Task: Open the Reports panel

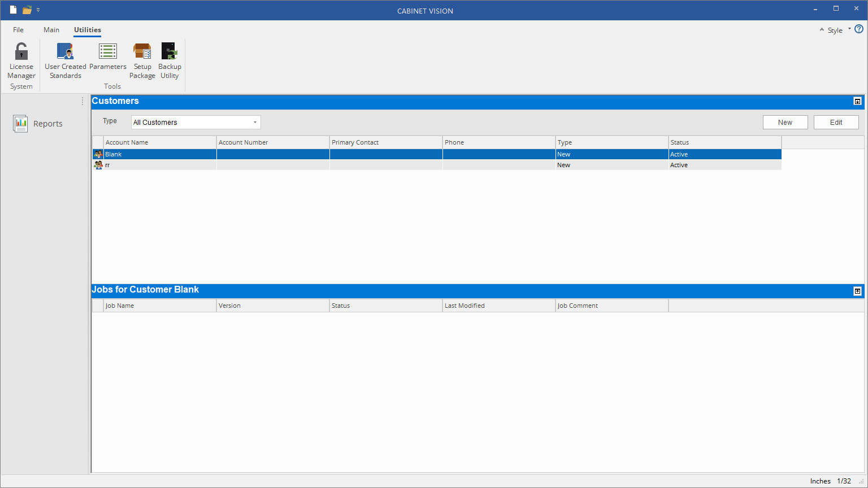Action: tap(38, 123)
